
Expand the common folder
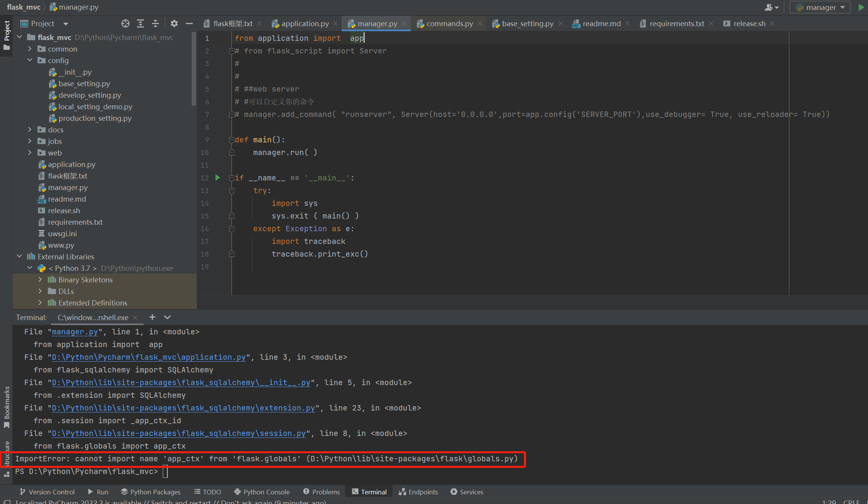coord(30,49)
